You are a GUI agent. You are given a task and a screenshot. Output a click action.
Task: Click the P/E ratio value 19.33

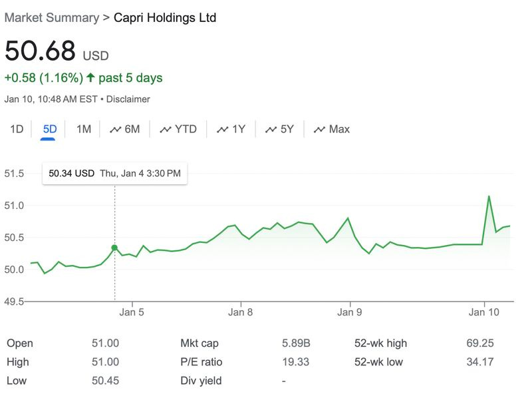(295, 361)
